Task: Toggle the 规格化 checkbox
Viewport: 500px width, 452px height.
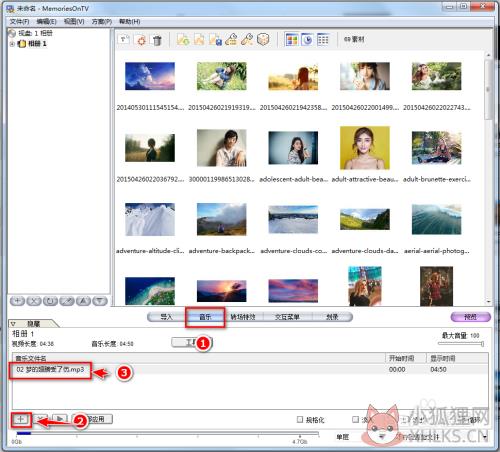Action: click(x=300, y=419)
